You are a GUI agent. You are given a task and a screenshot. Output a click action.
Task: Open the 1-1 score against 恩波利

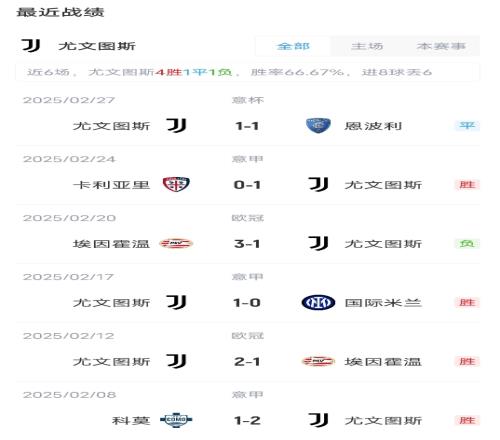click(247, 126)
